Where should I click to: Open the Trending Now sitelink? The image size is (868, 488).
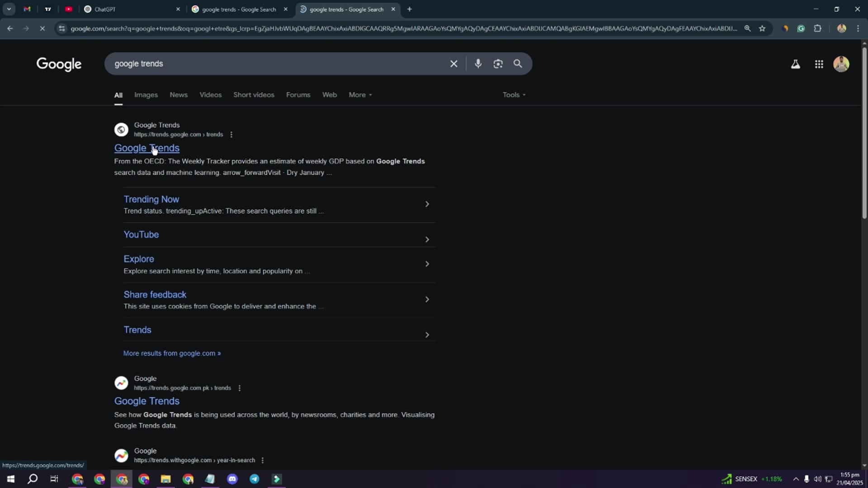151,199
